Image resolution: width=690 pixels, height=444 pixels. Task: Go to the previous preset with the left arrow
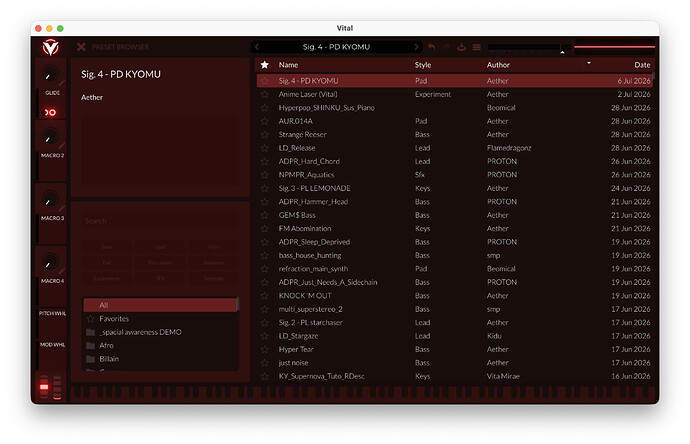[x=257, y=47]
